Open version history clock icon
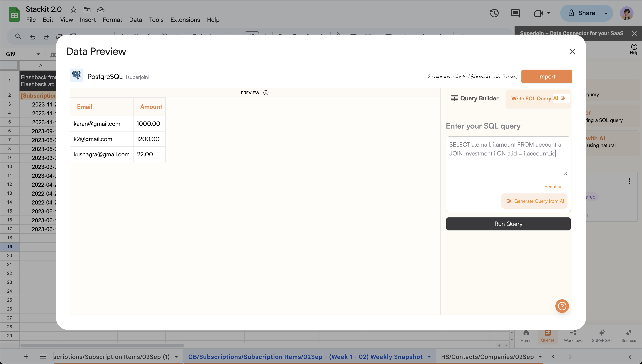Viewport: 642px width, 364px height. point(494,13)
